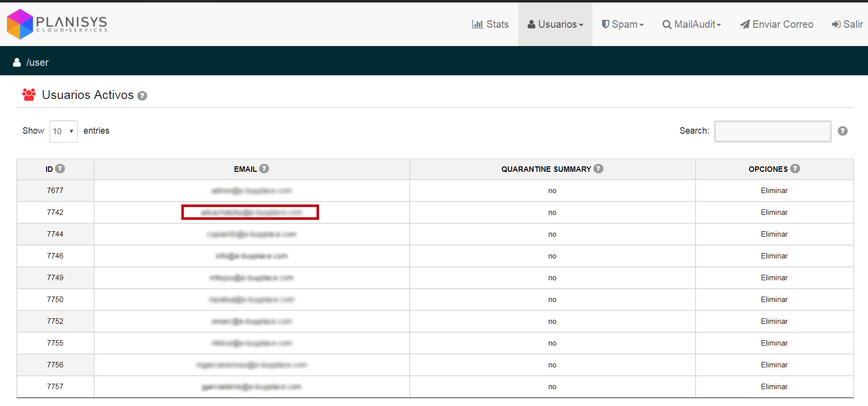Open the Show entries count dropdown

[x=63, y=131]
